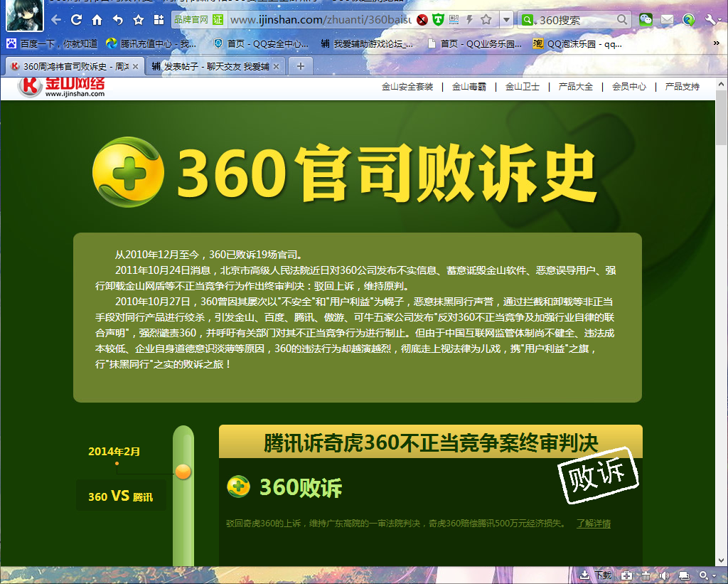728x584 pixels.
Task: Open bookmark 我爱辅助游戏论坛
Action: [367, 43]
